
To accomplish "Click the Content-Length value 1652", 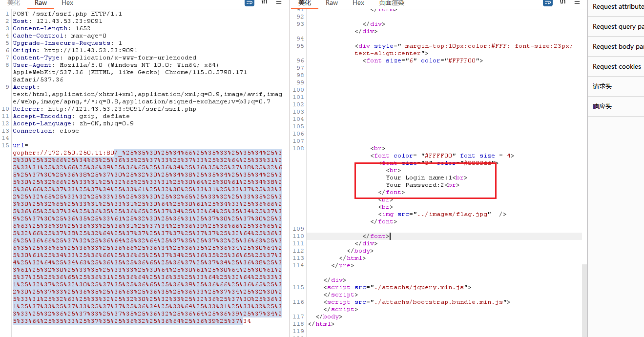I will (x=83, y=29).
